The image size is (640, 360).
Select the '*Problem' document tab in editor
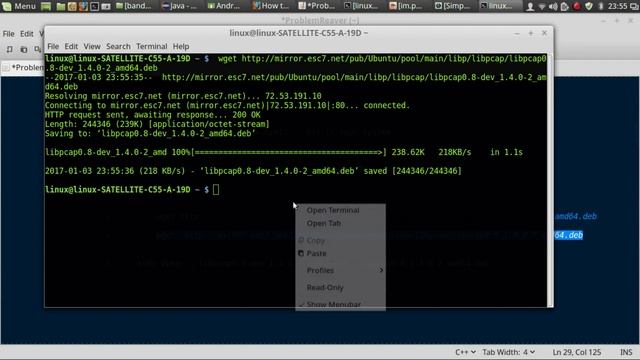(x=24, y=67)
